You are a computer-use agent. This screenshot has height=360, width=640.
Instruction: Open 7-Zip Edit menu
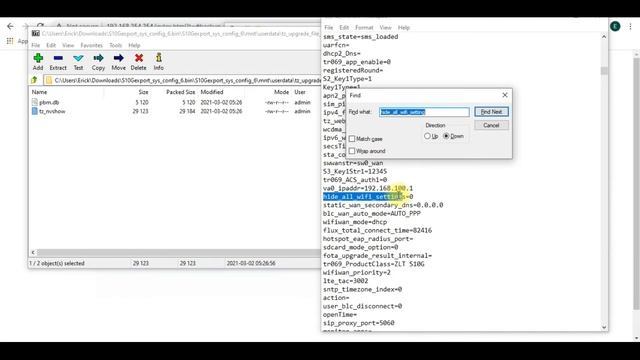pyautogui.click(x=51, y=45)
